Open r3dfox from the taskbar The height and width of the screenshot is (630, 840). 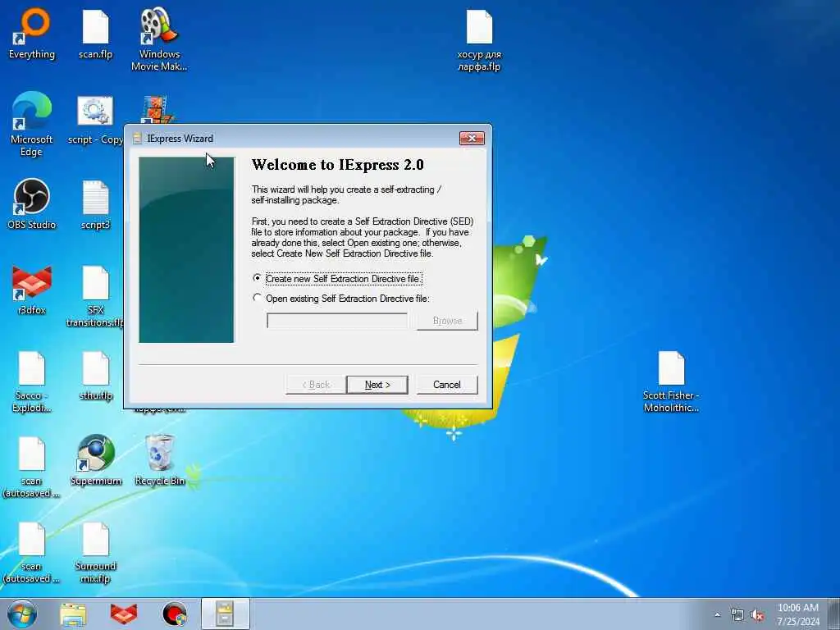coord(124,614)
